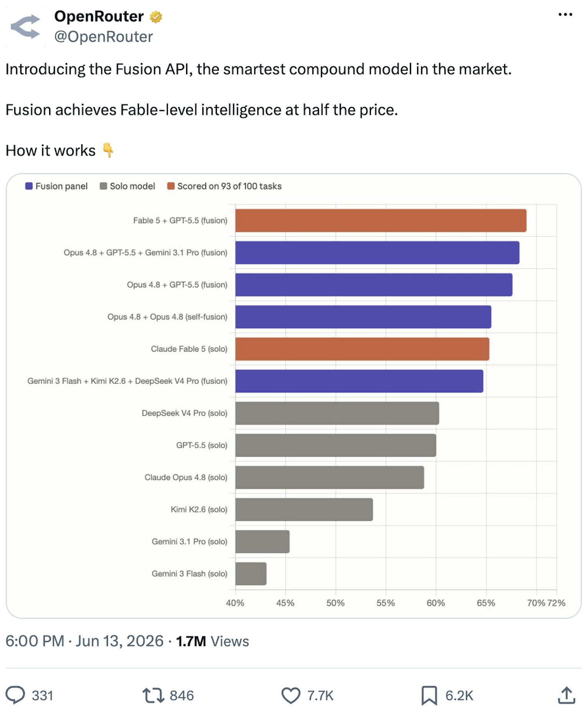Viewport: 588px width, 720px height.
Task: Click the Fable 5 + GPT-5.5 fusion bar
Action: [x=381, y=221]
